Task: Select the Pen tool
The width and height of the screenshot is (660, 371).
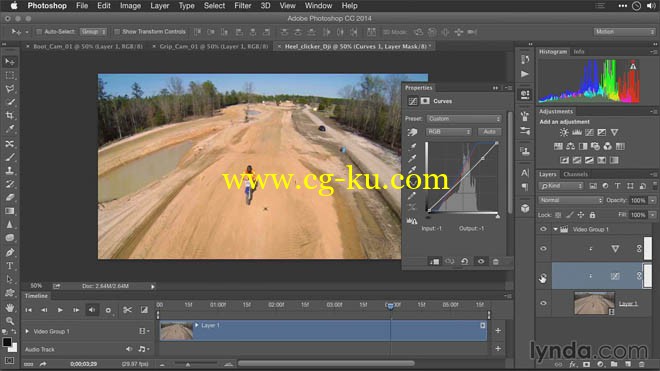Action: [x=9, y=252]
